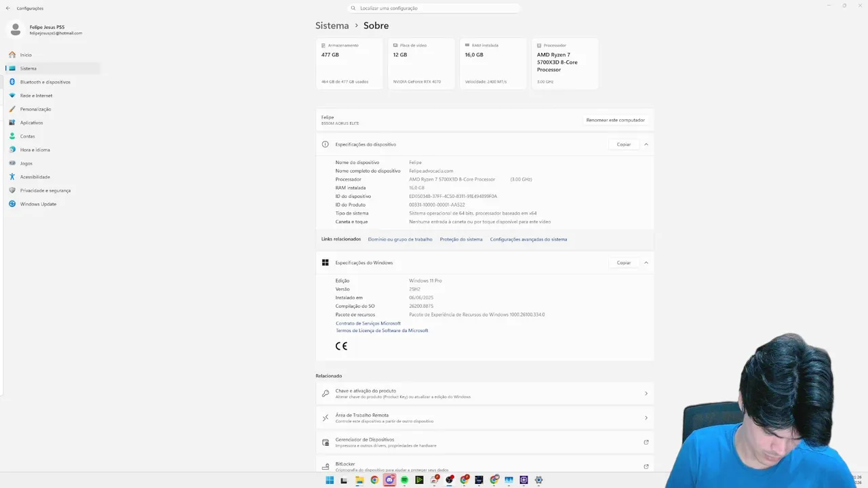Viewport: 868px width, 488px height.
Task: Click the Felipe Jesus PS5 profile avatar
Action: click(x=16, y=29)
